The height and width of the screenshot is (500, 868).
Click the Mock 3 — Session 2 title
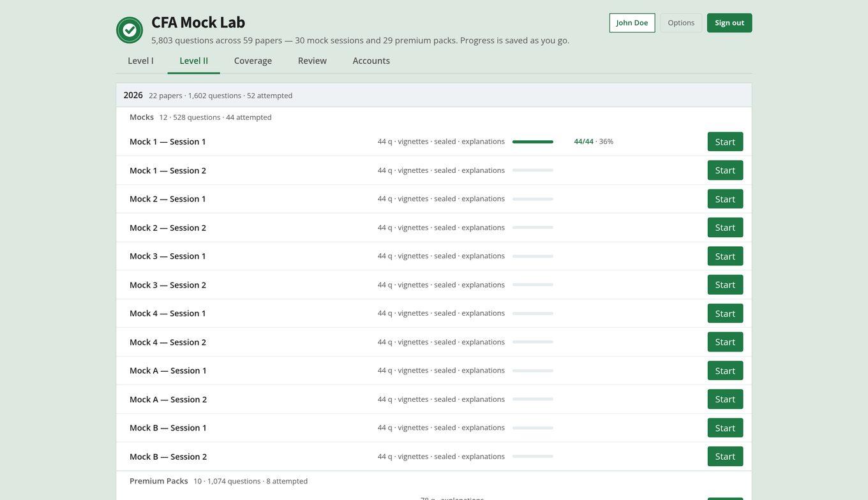tap(168, 285)
